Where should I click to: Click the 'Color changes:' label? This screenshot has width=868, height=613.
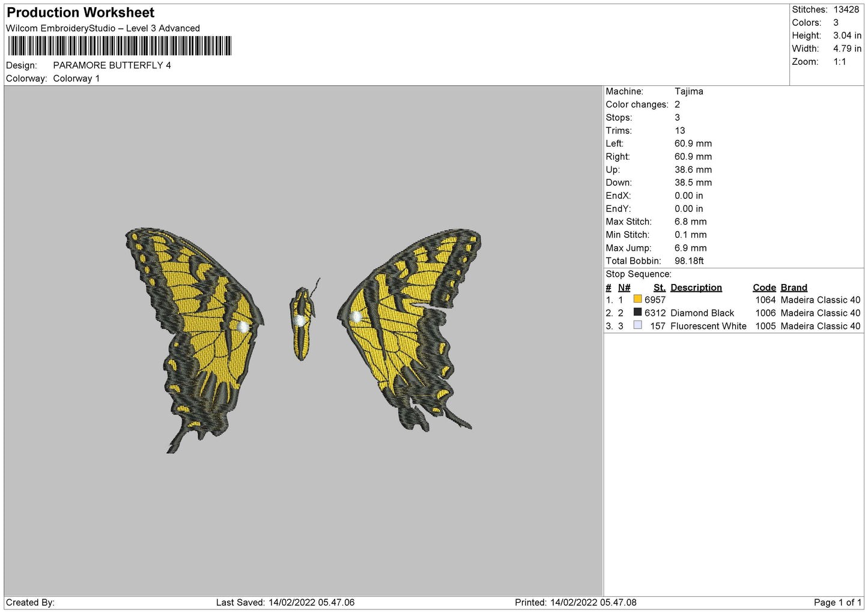click(x=637, y=104)
